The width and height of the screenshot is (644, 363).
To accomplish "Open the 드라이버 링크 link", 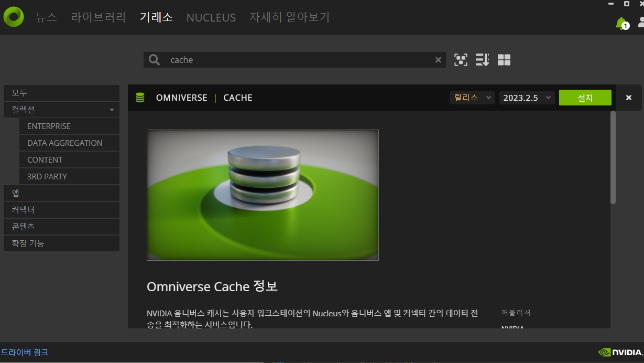I will pos(25,353).
